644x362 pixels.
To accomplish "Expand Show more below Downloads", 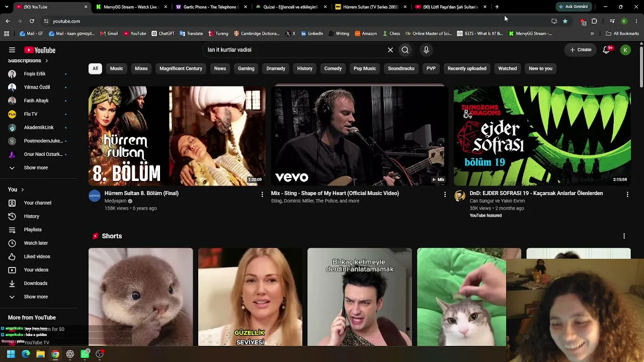I will 39,297.
